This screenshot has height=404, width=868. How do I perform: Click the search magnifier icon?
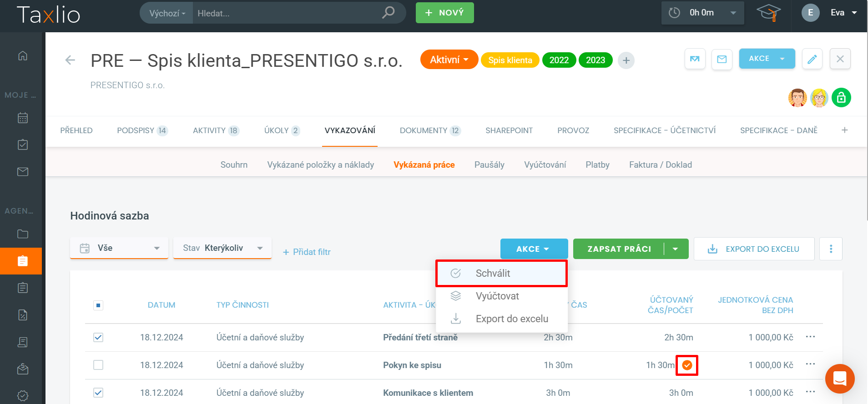[x=388, y=13]
